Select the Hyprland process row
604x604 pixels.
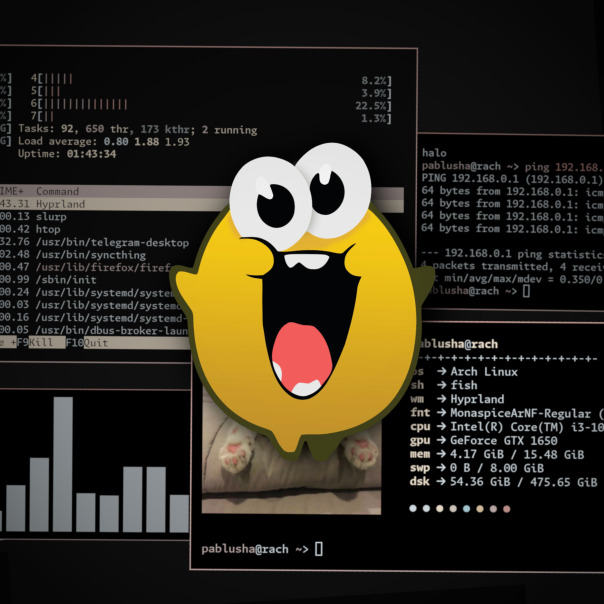[x=116, y=204]
